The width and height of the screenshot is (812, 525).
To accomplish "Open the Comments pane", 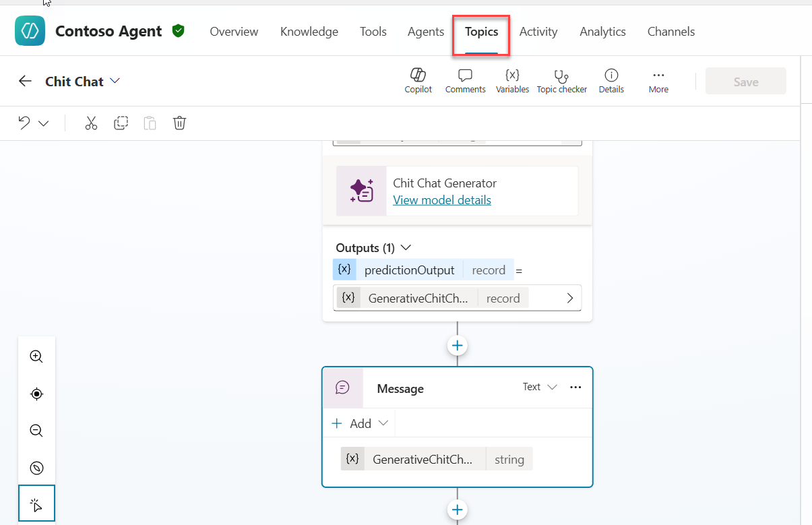I will click(x=465, y=81).
